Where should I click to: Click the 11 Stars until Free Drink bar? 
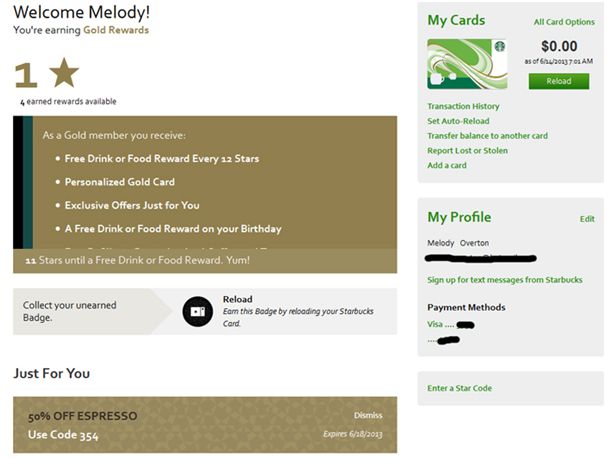(x=205, y=261)
